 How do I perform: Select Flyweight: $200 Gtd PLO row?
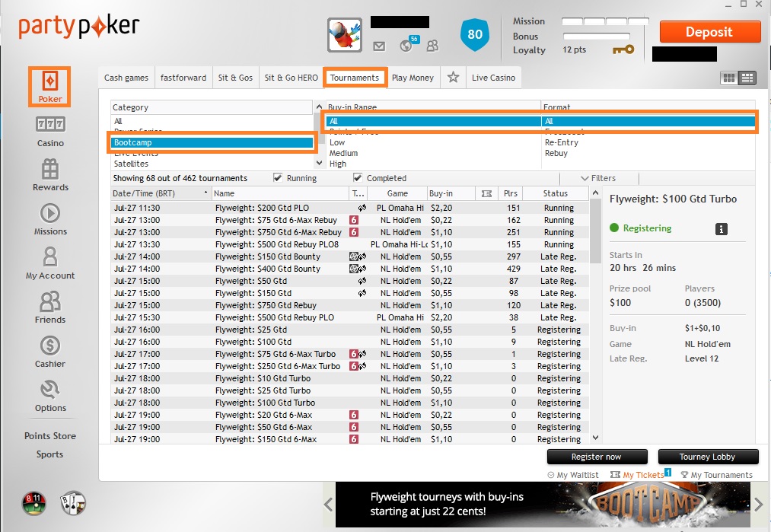349,208
